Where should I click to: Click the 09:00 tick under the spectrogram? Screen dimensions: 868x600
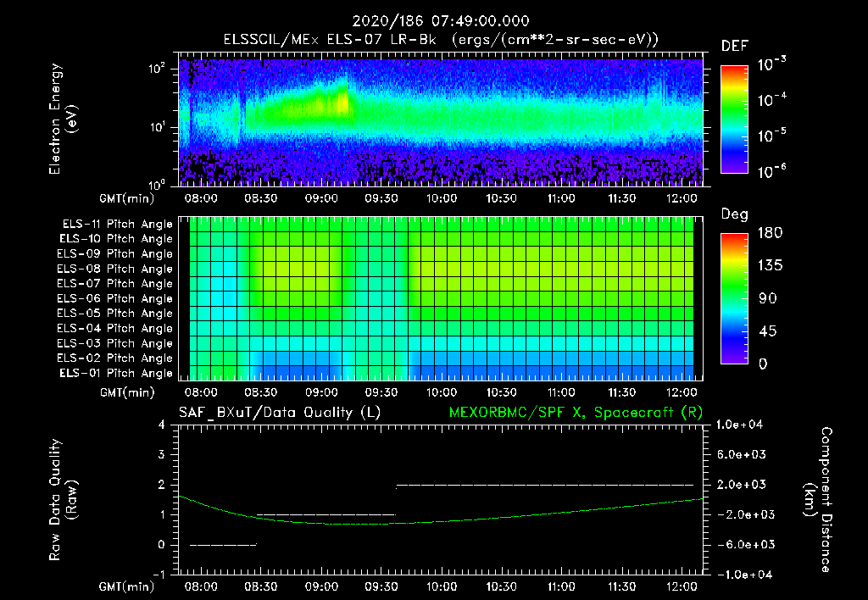pos(321,198)
